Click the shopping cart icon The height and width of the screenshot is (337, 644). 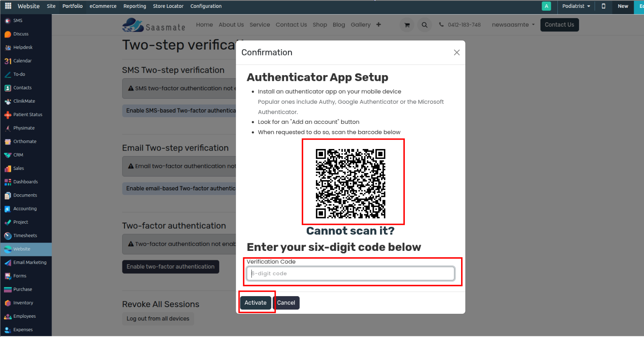tap(407, 25)
